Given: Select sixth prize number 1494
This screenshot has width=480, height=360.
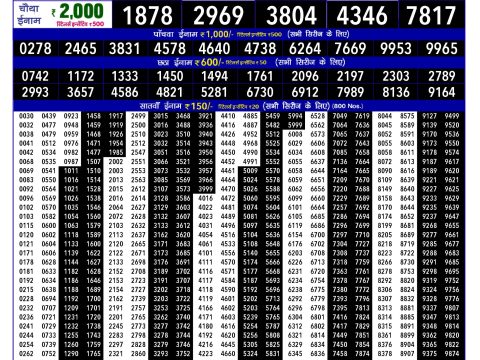Looking at the screenshot, I should (214, 76).
